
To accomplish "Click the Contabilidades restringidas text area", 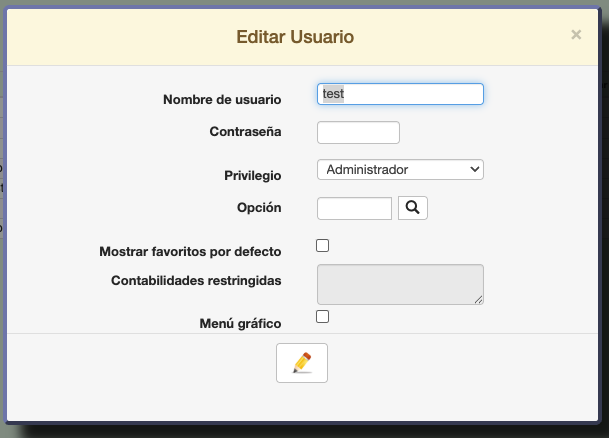I will tap(400, 284).
